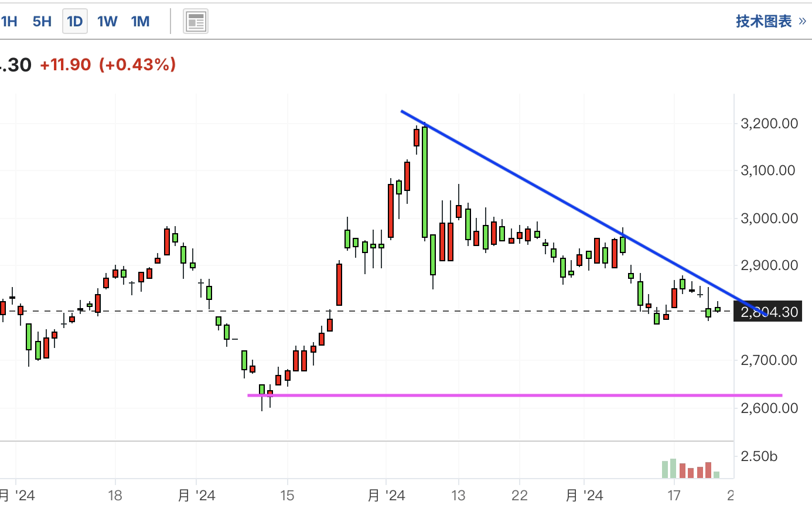Click the date label 17
The image size is (812, 512).
point(674,496)
